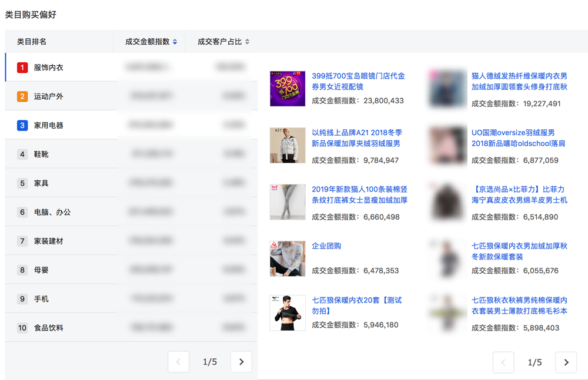Open the 399抵700宝岛眼镜 product link
Image resolution: width=588 pixels, height=380 pixels.
click(359, 81)
